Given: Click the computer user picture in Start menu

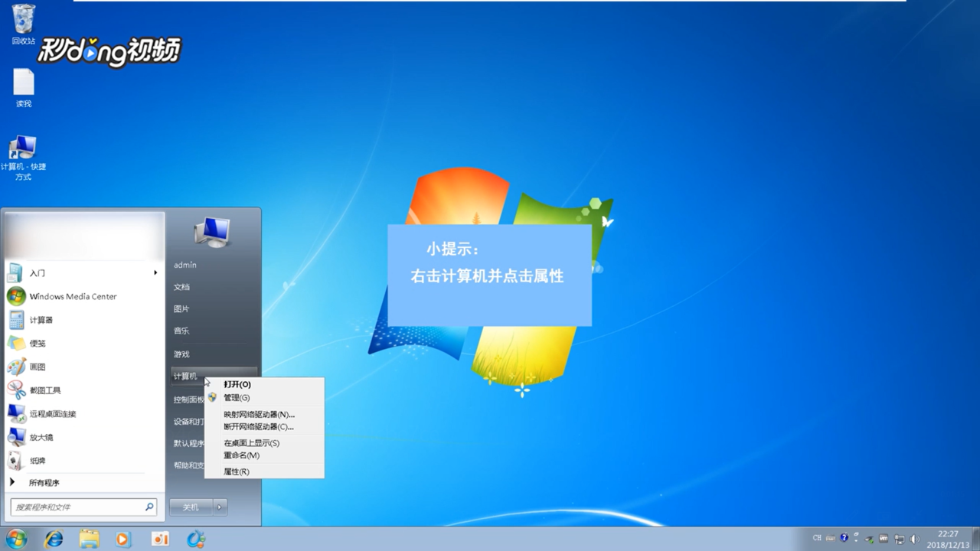Looking at the screenshot, I should [x=213, y=231].
